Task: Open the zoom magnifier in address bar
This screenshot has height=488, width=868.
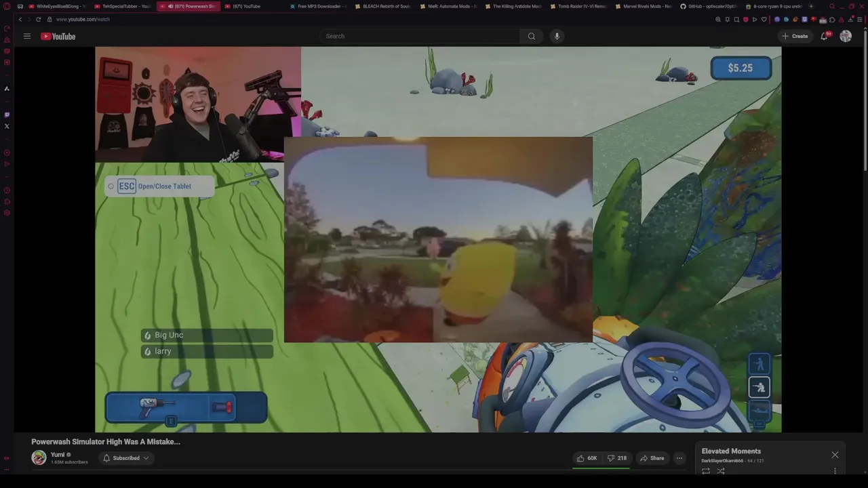Action: click(x=718, y=19)
